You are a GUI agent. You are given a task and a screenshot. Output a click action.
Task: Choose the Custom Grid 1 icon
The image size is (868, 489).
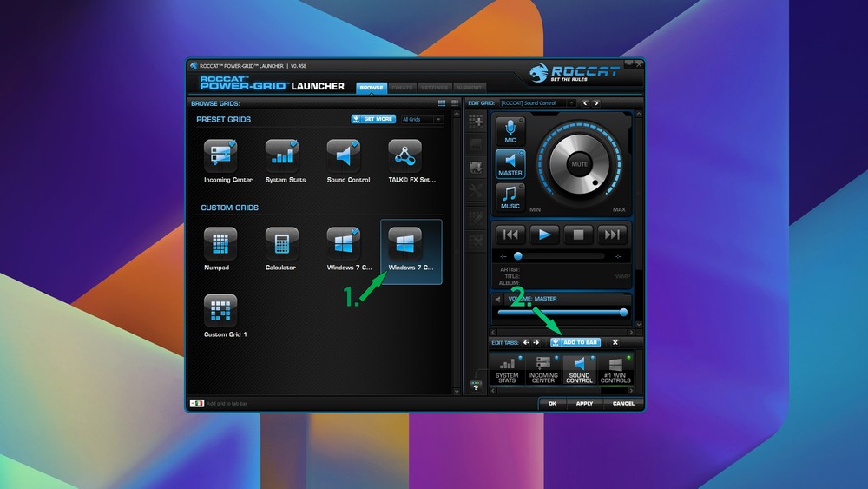pos(220,311)
